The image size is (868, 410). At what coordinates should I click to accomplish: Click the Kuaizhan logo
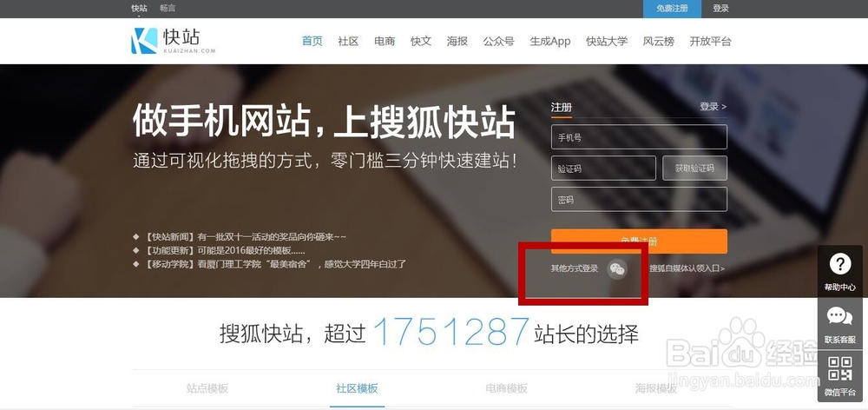click(x=173, y=41)
